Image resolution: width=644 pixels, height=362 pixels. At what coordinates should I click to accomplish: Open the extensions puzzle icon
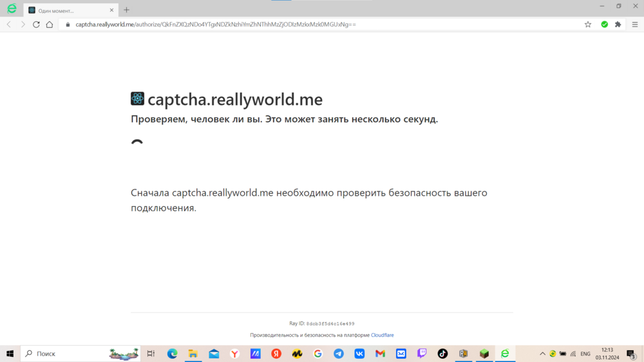[618, 24]
